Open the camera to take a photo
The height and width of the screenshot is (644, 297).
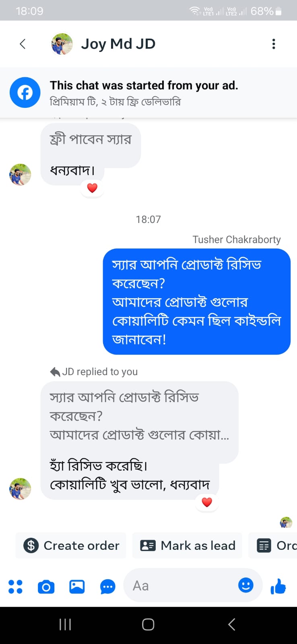click(46, 586)
